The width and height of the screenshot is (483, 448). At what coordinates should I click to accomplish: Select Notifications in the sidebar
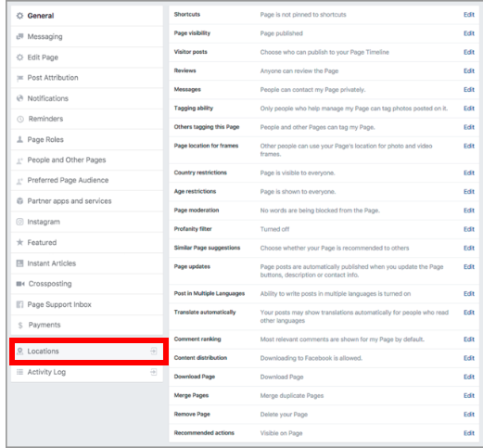tap(87, 98)
